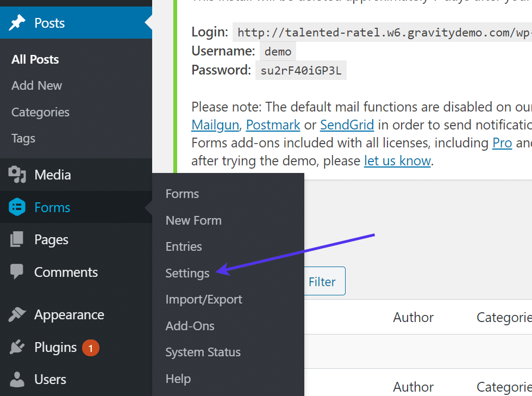This screenshot has height=396, width=532.
Task: Choose Import/Export from the Forms submenu
Action: (x=204, y=299)
